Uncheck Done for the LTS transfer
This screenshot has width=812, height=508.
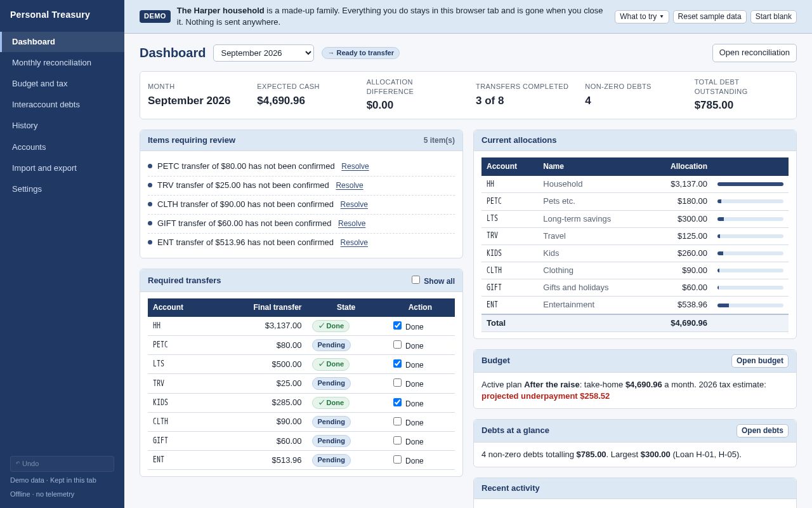pyautogui.click(x=397, y=364)
